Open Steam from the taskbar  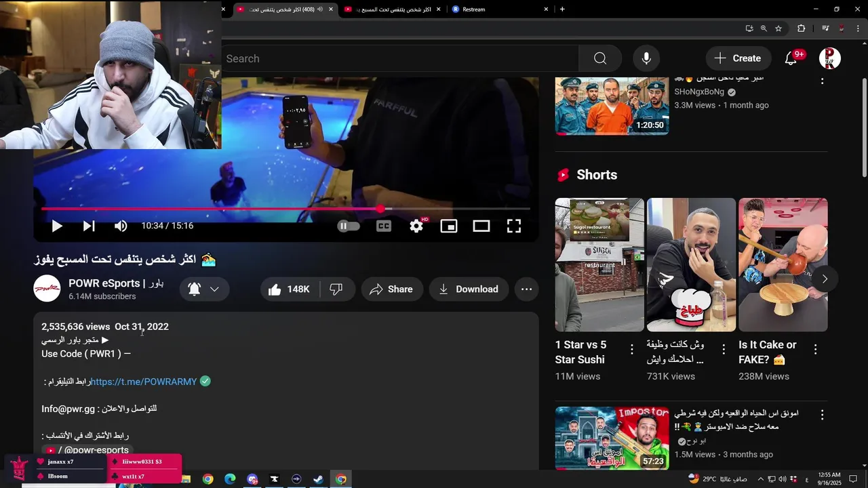[x=318, y=479]
